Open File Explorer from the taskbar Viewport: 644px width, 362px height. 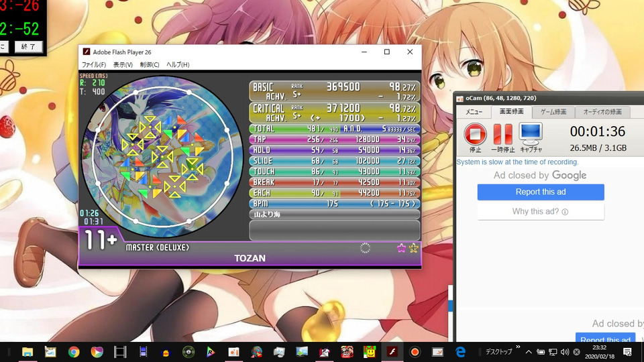click(x=28, y=352)
